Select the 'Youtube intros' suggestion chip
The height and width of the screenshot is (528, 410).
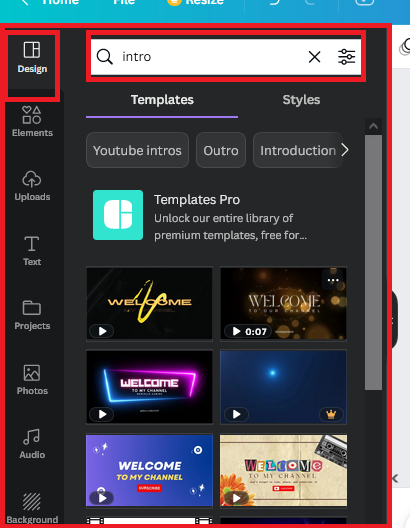[x=137, y=150]
